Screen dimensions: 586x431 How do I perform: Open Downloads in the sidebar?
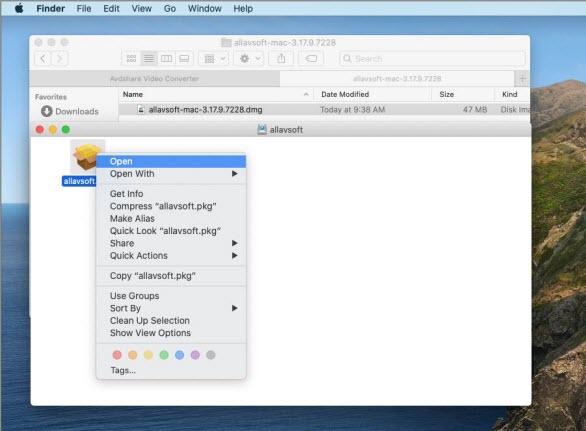click(70, 111)
